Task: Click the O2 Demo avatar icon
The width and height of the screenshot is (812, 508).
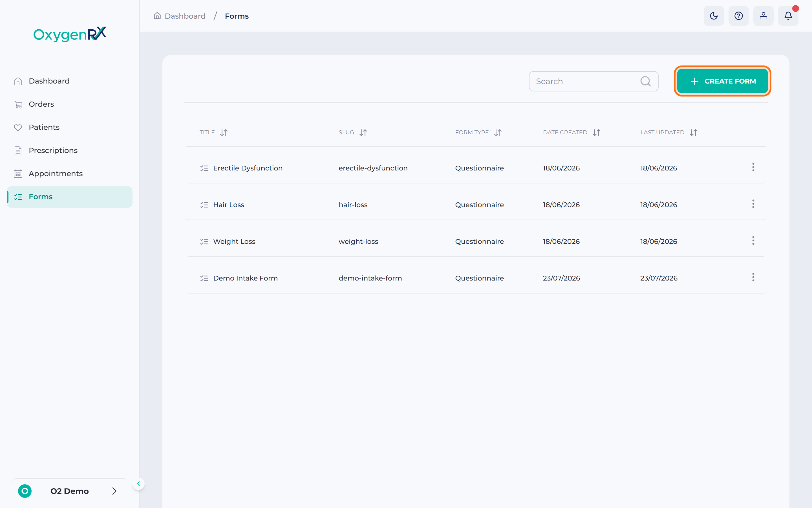Action: tap(25, 491)
